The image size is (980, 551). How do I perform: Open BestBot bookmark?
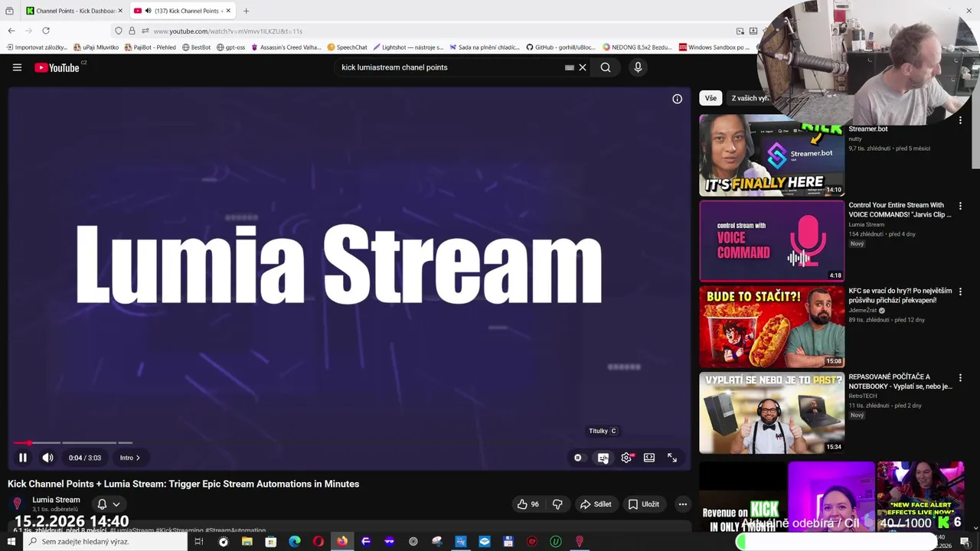(x=196, y=47)
